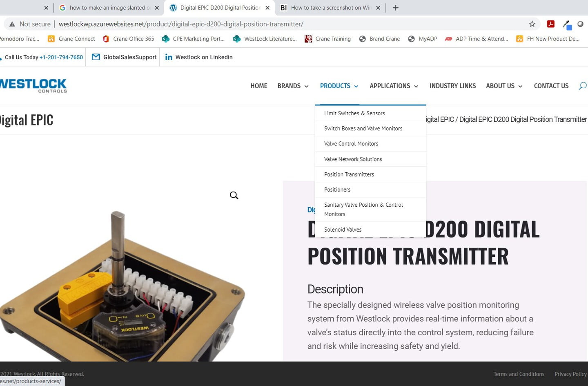Open a new browser tab with plus button
This screenshot has width=588, height=386.
coord(395,8)
